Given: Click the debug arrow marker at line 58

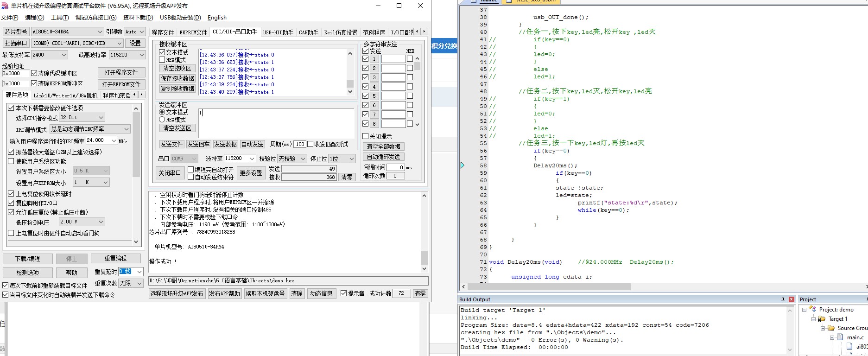Looking at the screenshot, I should [463, 165].
